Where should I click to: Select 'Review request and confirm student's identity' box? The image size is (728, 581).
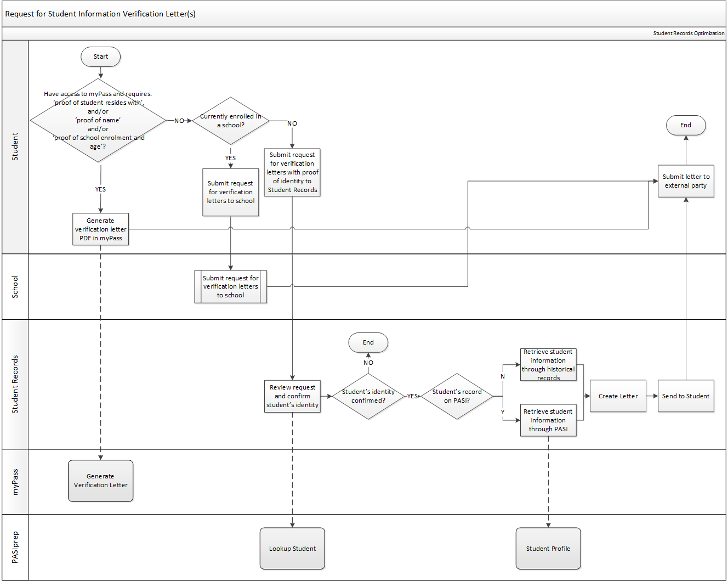[292, 396]
